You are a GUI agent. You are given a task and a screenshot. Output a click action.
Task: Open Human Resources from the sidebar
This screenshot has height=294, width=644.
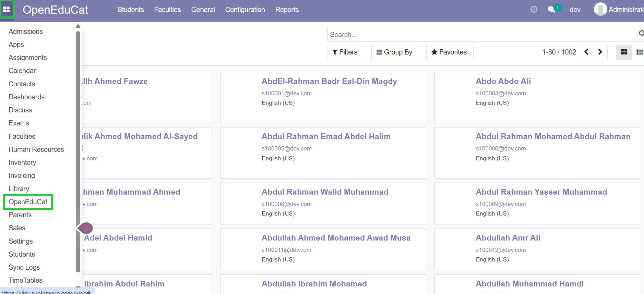36,149
